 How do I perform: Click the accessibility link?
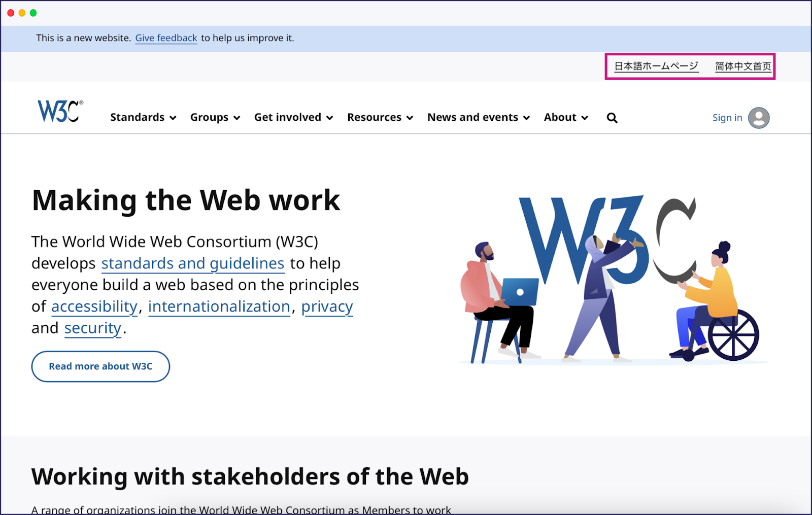pyautogui.click(x=93, y=306)
